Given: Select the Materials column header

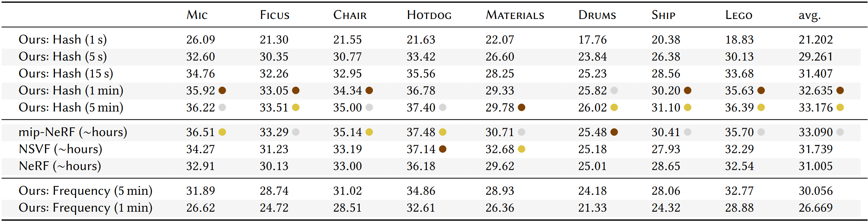Looking at the screenshot, I should tap(515, 15).
